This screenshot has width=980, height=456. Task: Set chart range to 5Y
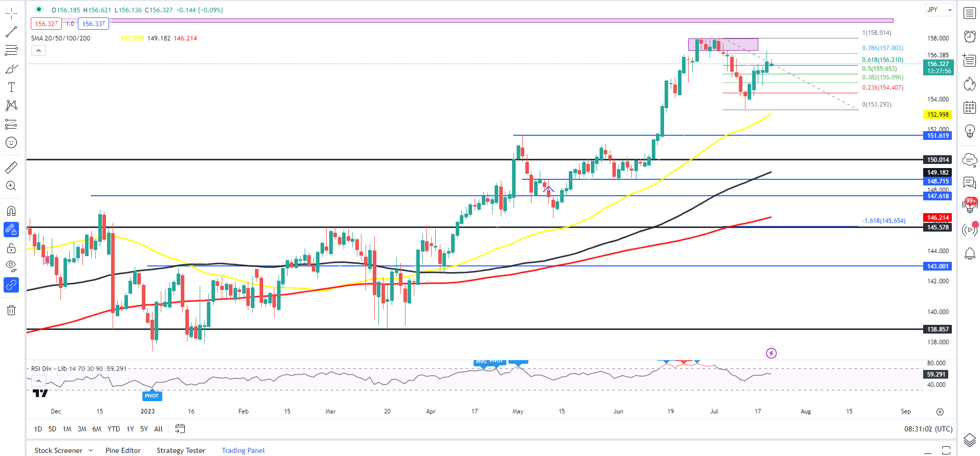pyautogui.click(x=144, y=429)
